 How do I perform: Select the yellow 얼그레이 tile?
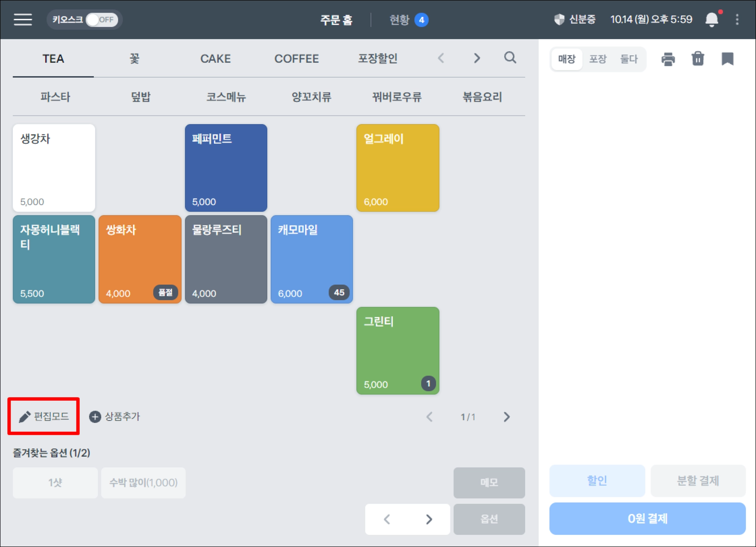tap(398, 168)
